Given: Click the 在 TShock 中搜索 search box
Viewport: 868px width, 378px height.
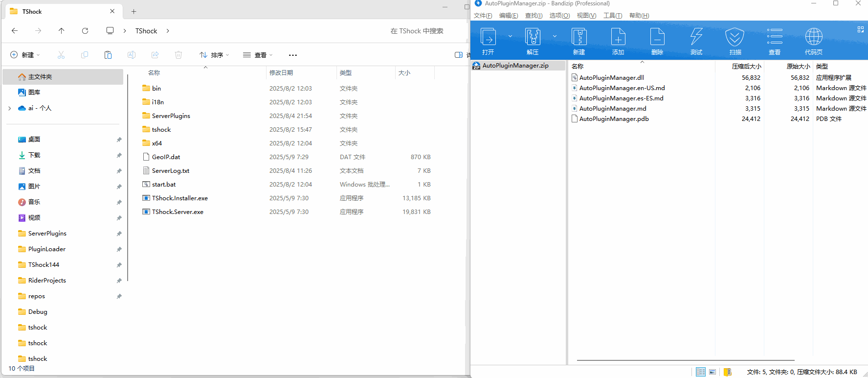Looking at the screenshot, I should point(417,31).
